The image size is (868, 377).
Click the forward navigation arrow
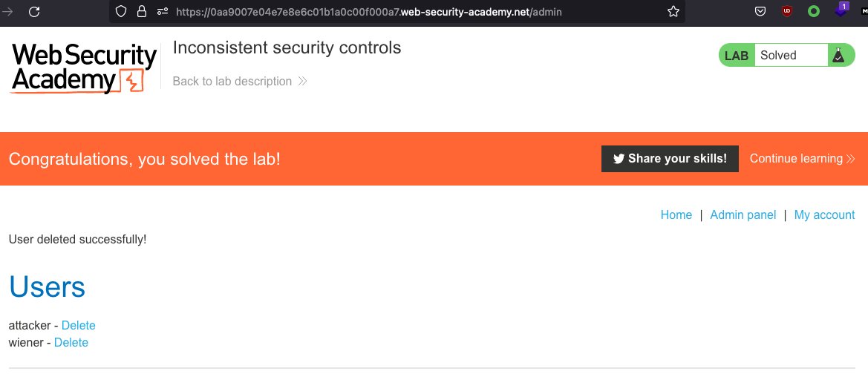click(8, 11)
